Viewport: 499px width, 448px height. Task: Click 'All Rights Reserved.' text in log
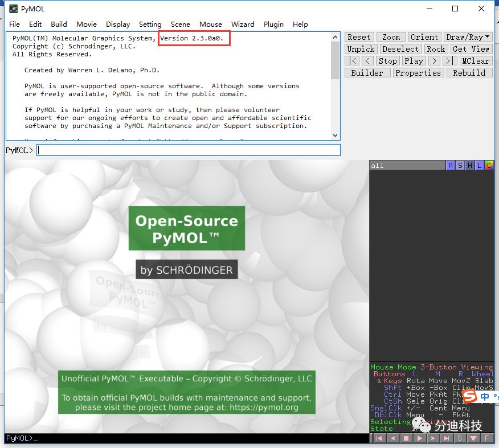(52, 54)
